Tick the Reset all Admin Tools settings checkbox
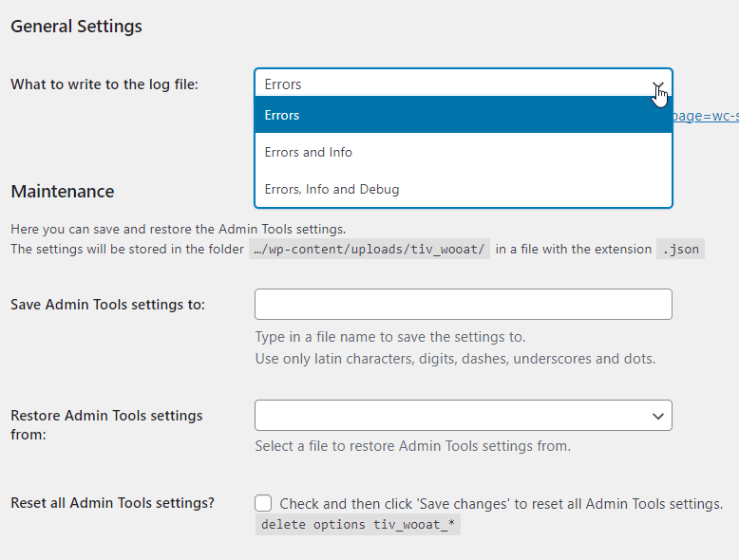739x560 pixels. coord(263,503)
